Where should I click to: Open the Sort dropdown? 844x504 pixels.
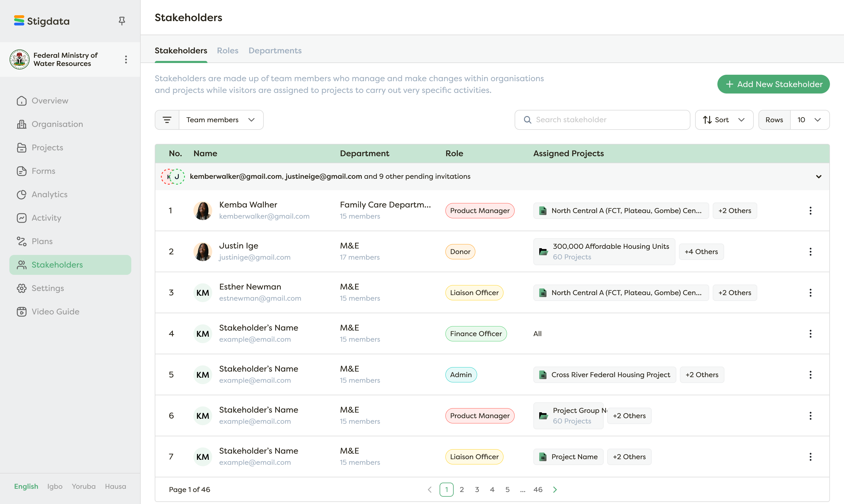(724, 120)
